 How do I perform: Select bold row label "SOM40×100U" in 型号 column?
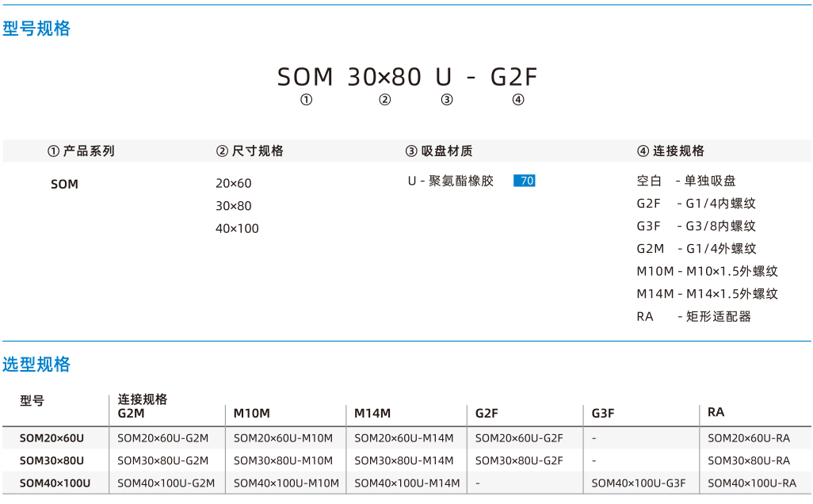coord(55,483)
